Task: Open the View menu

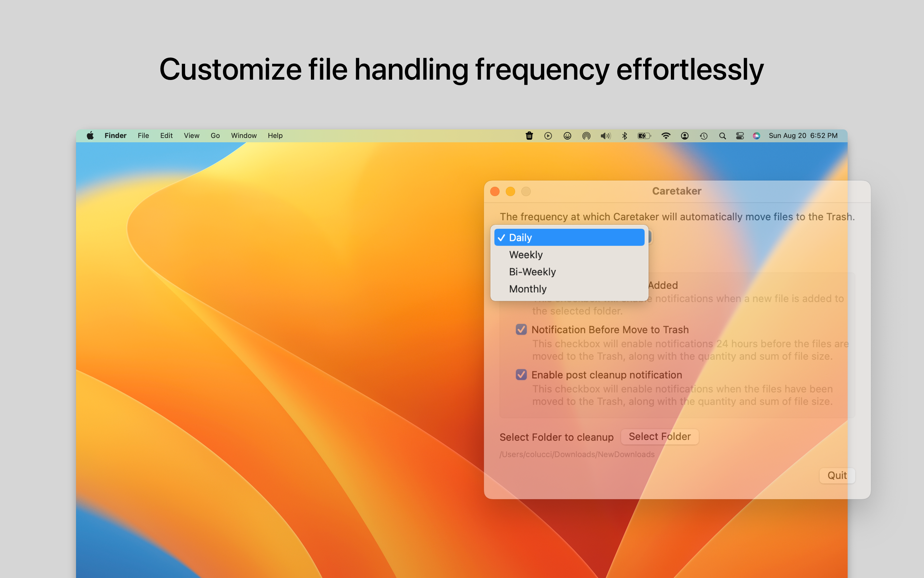Action: [191, 136]
